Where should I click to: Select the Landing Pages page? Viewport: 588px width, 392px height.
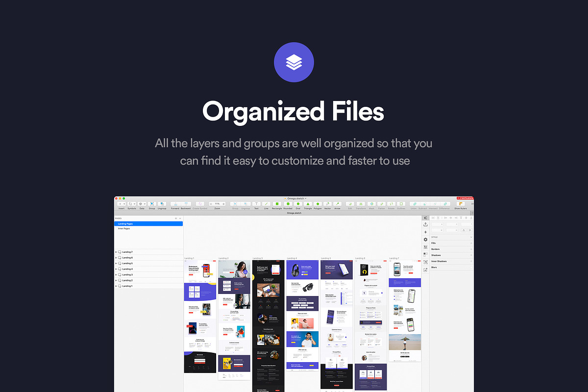click(x=129, y=223)
